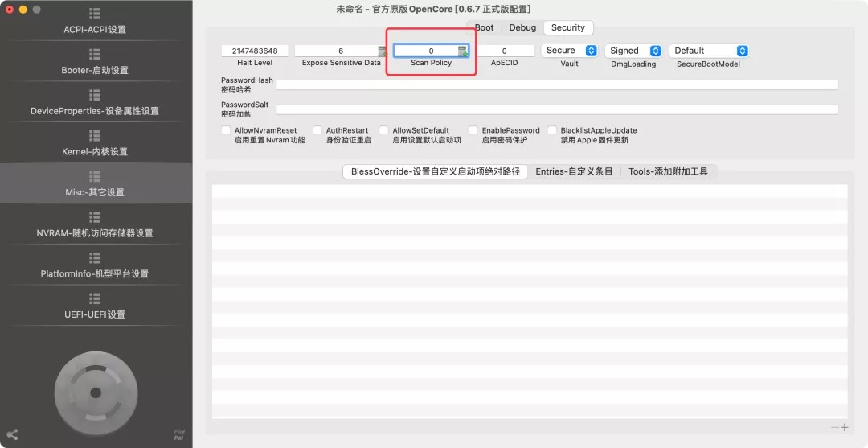This screenshot has height=448, width=868.
Task: Open the UEFI-UEFI设置 sidebar section
Action: click(95, 306)
